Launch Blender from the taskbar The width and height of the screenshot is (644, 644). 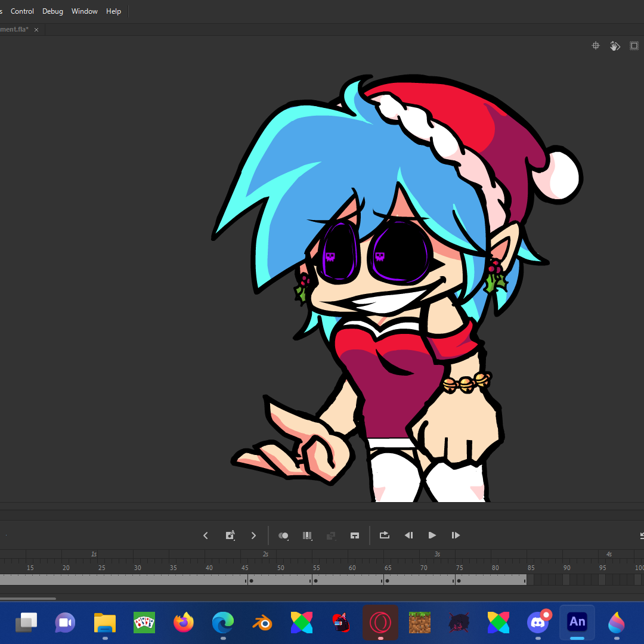click(x=262, y=624)
